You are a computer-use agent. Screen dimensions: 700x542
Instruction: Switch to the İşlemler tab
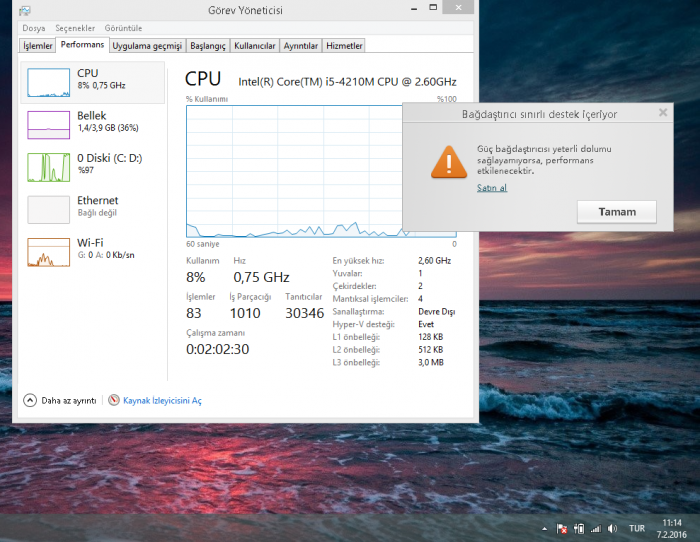pos(37,46)
